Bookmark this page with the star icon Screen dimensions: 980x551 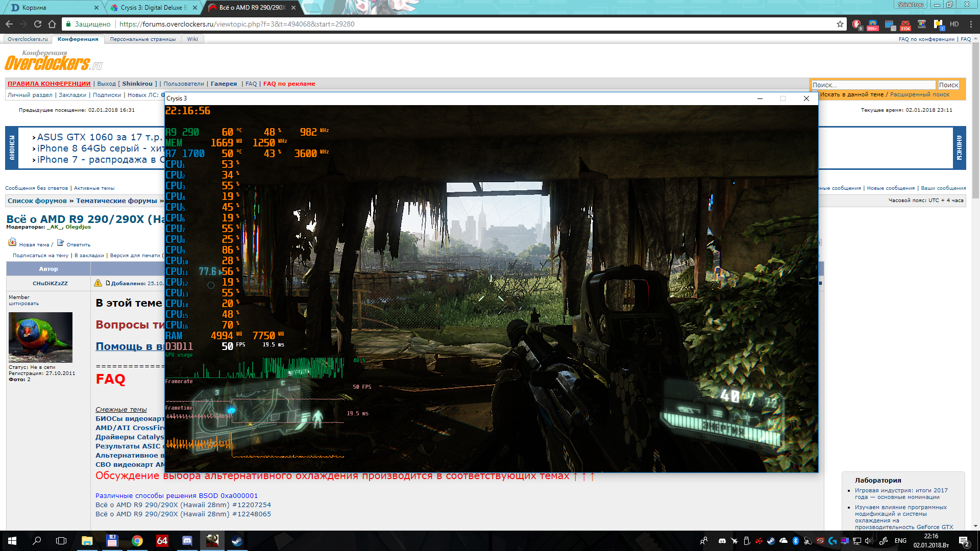[x=840, y=24]
